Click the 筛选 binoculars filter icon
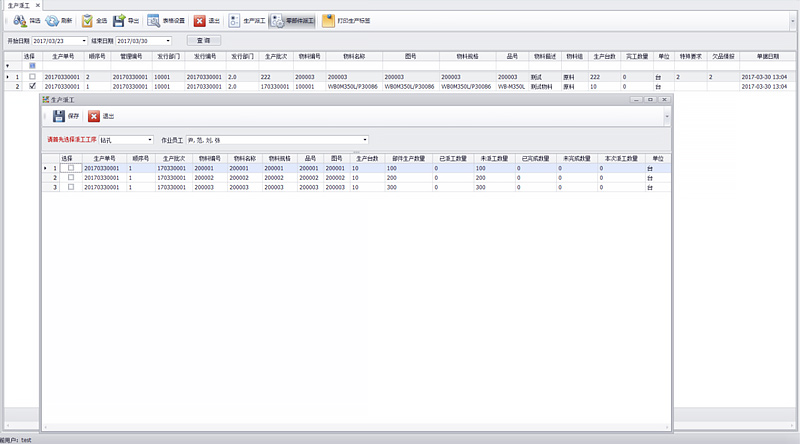This screenshot has width=800, height=444. (x=19, y=20)
